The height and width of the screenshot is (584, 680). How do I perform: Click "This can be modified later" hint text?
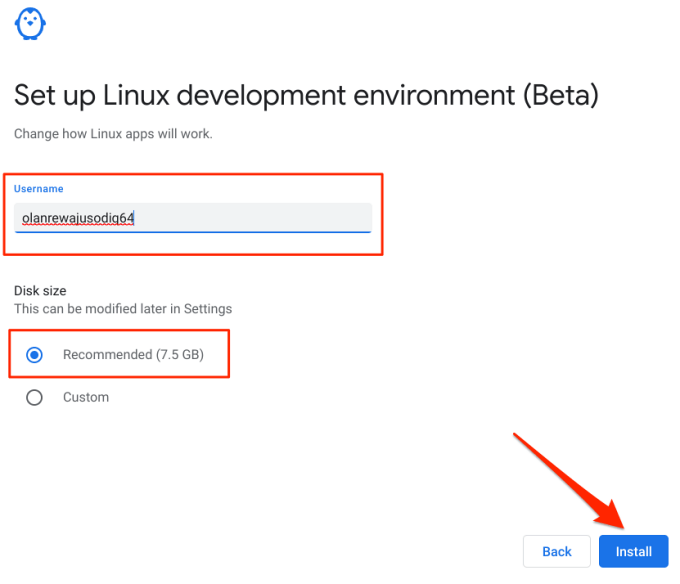93,309
